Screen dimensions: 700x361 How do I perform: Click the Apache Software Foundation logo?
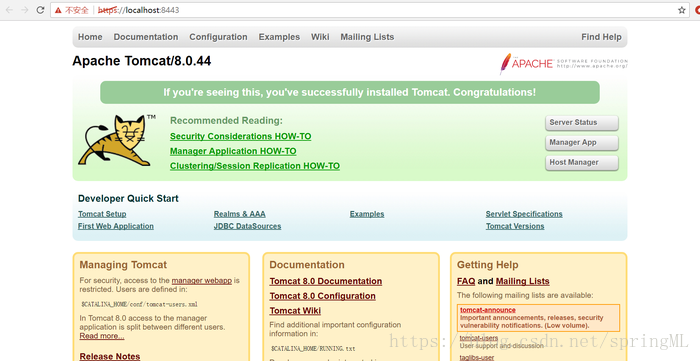pos(563,63)
